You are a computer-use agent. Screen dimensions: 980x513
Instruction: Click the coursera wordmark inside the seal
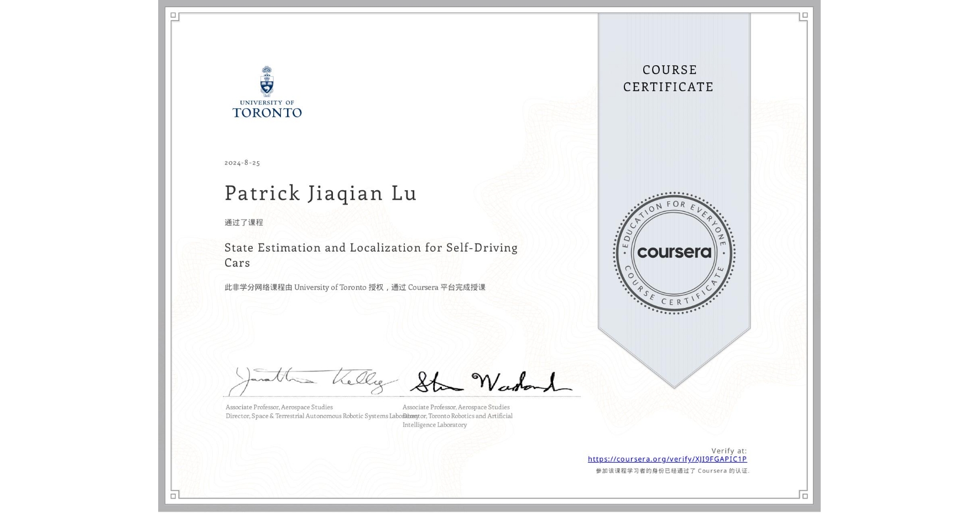[674, 253]
